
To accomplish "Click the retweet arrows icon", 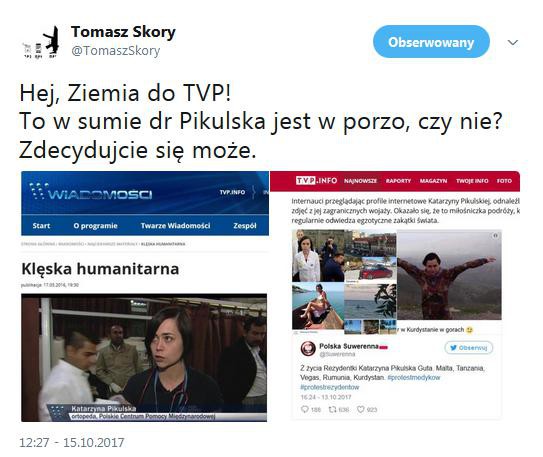I will pos(332,409).
